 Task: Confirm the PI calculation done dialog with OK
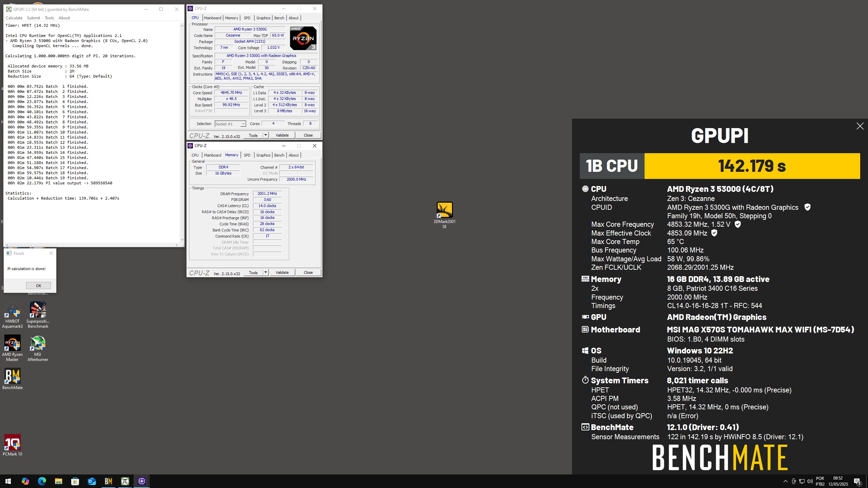tap(38, 285)
